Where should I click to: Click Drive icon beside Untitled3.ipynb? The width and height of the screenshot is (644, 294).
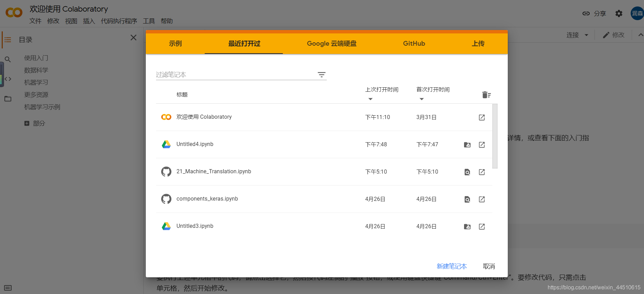tap(166, 226)
